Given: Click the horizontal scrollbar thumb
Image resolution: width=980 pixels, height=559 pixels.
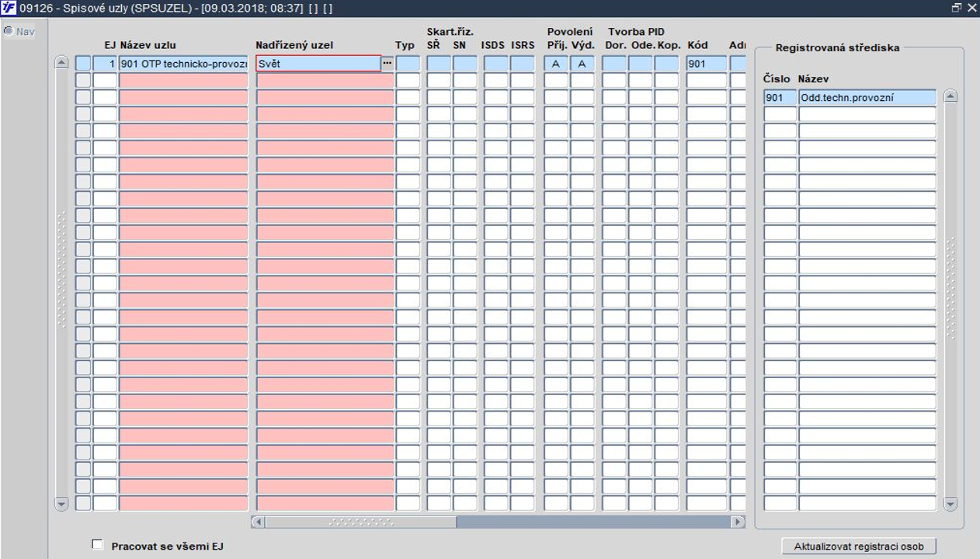Looking at the screenshot, I should point(361,522).
